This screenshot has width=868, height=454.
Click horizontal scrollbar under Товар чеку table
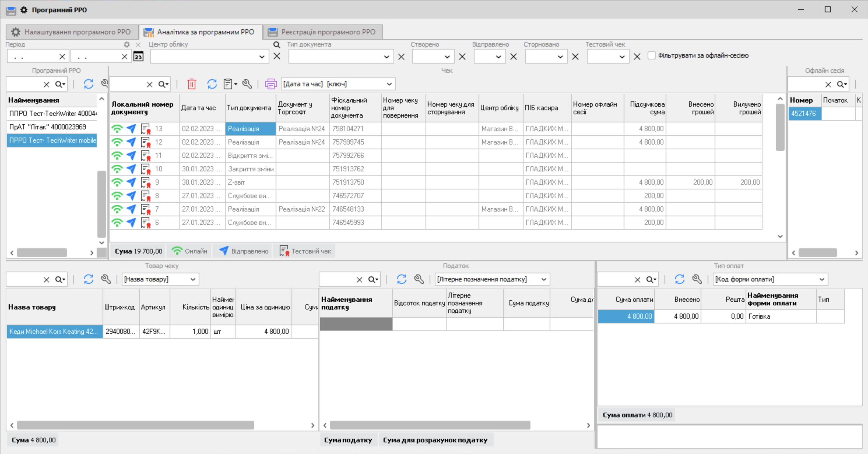click(135, 425)
